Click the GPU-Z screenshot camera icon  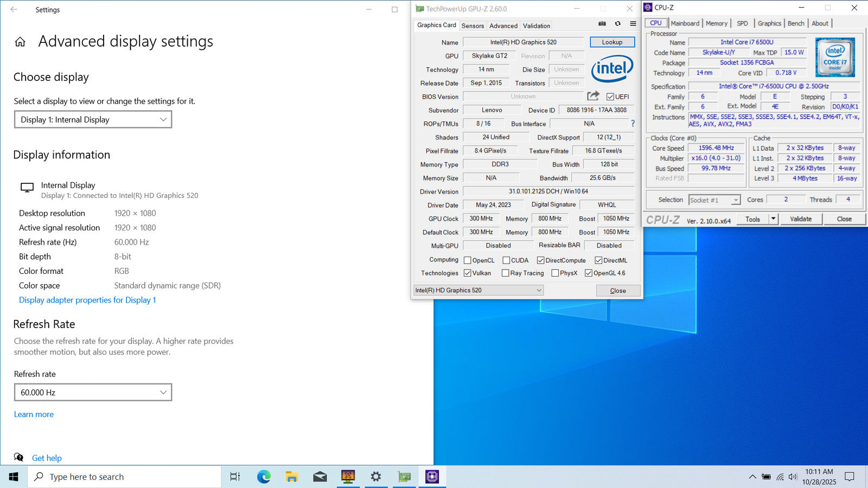tap(602, 24)
